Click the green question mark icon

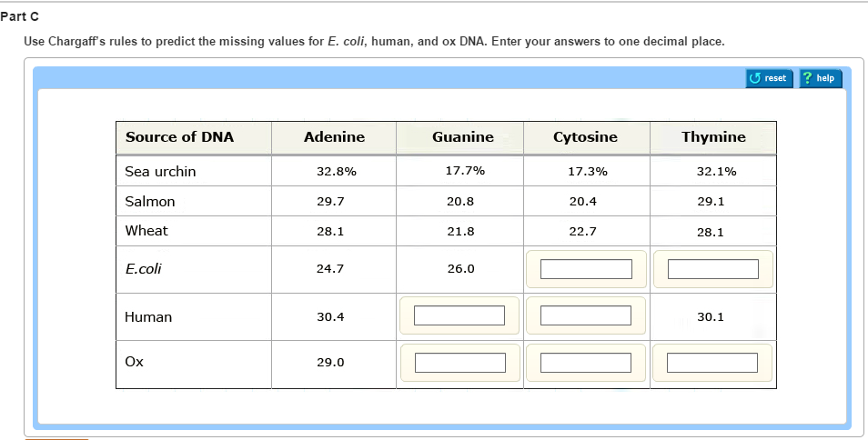[x=808, y=78]
